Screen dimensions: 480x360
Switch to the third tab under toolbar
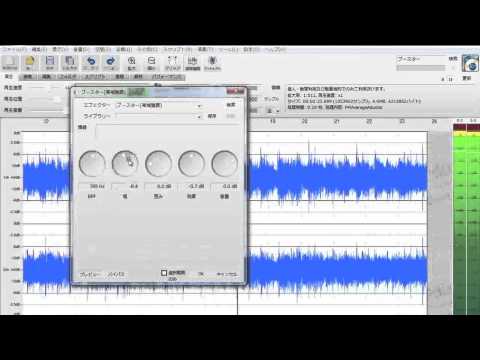[x=46, y=77]
